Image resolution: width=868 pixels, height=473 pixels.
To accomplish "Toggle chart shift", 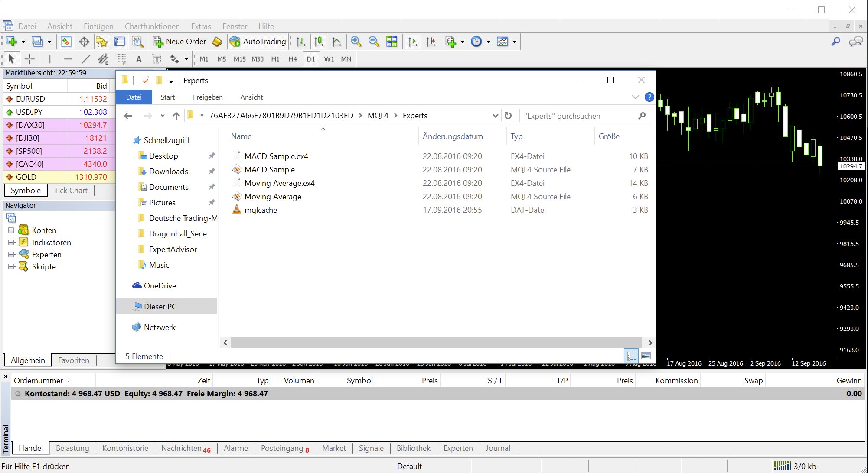I will [431, 42].
